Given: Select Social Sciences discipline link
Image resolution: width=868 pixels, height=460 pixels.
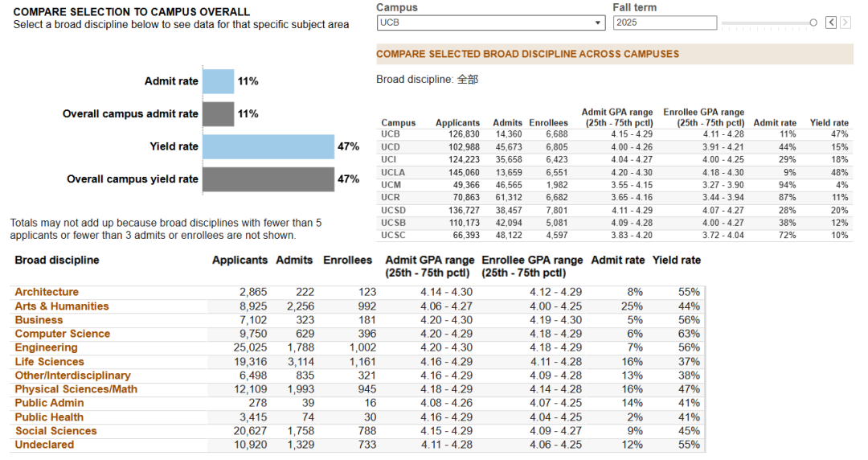Looking at the screenshot, I should (x=56, y=431).
